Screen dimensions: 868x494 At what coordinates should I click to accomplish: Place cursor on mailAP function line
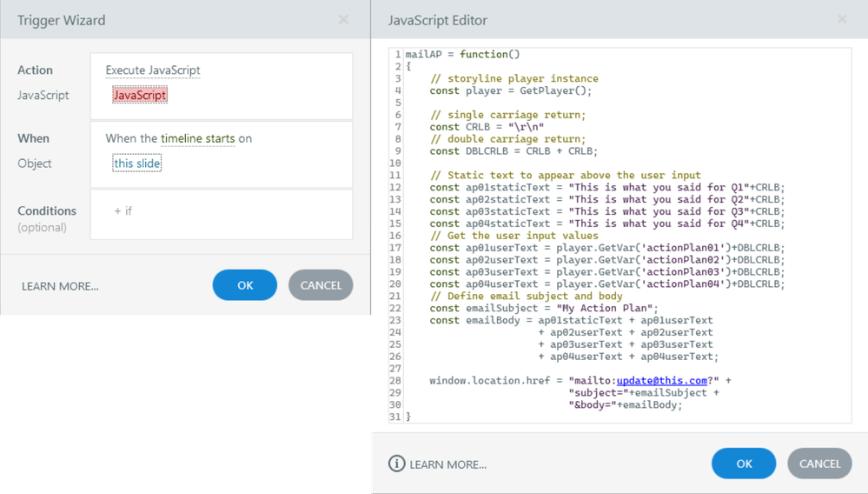point(462,55)
